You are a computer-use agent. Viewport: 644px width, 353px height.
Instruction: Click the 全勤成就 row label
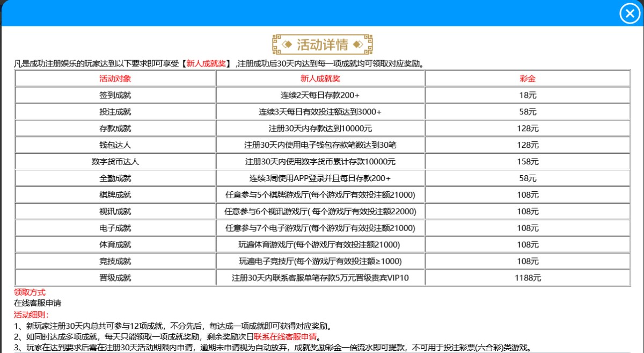(115, 178)
